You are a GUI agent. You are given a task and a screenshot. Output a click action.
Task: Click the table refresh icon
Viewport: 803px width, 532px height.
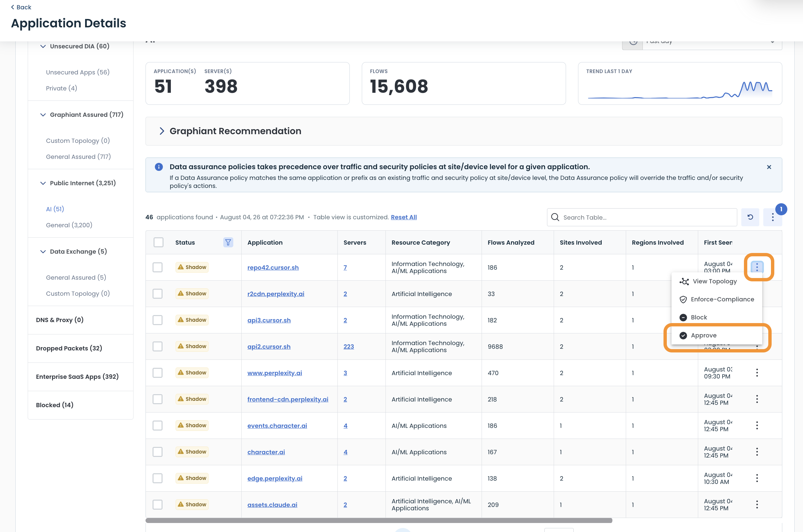coord(750,217)
